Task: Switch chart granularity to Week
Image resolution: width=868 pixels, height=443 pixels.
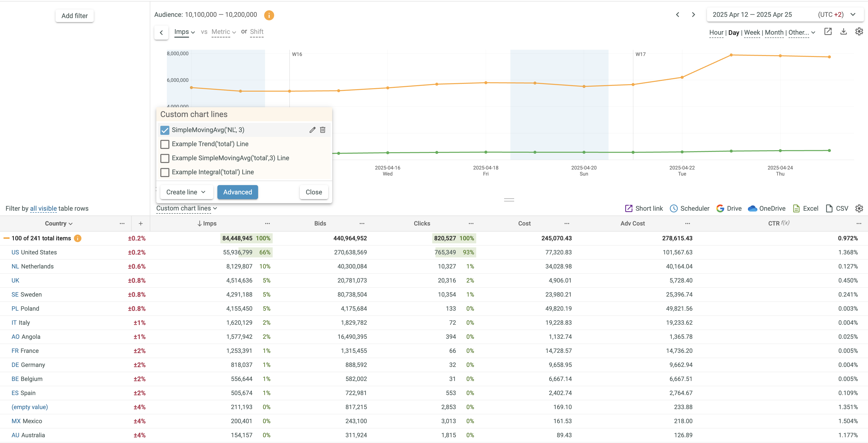Action: pos(752,33)
